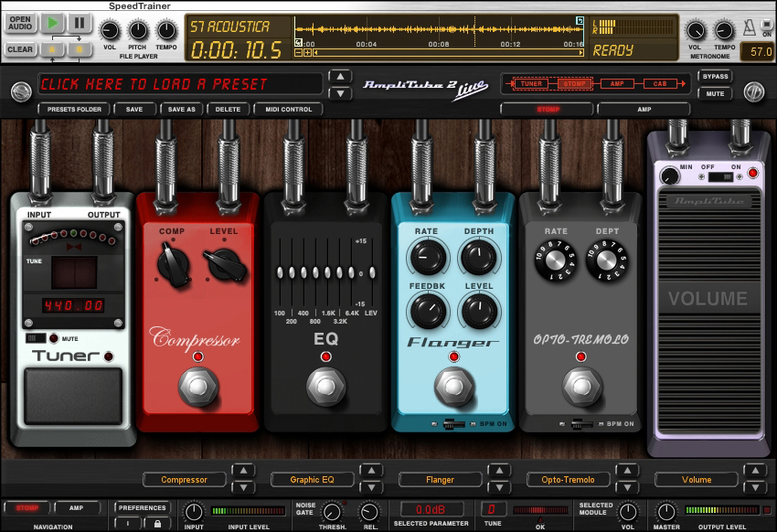The height and width of the screenshot is (532, 777).
Task: Toggle the Opto-Tremolo footswitch
Action: pos(581,387)
